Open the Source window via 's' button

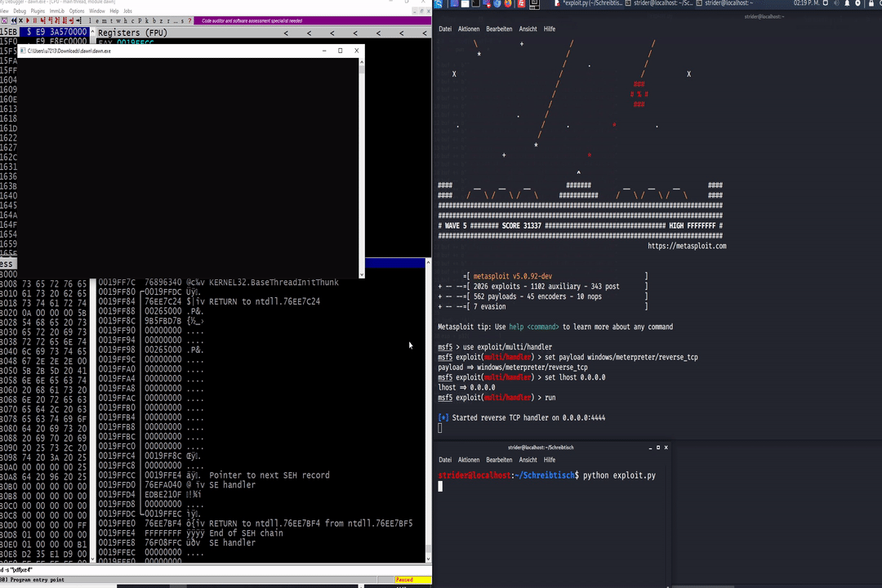coord(182,20)
